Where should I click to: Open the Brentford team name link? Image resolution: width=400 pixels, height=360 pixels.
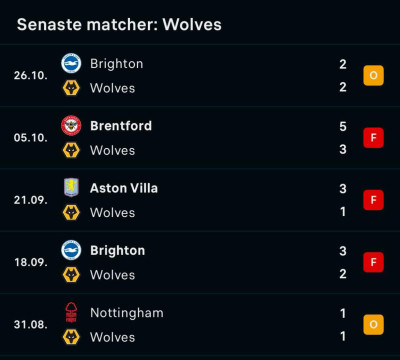coord(121,126)
